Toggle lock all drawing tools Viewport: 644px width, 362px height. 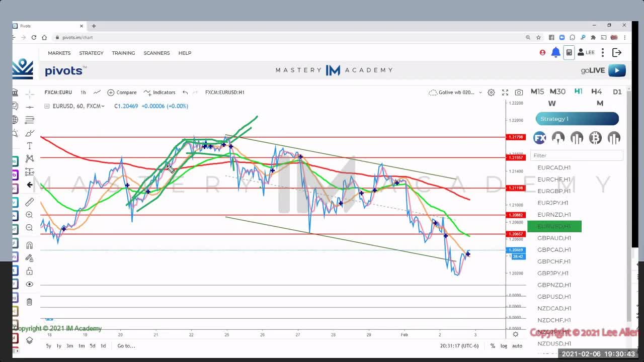click(30, 271)
